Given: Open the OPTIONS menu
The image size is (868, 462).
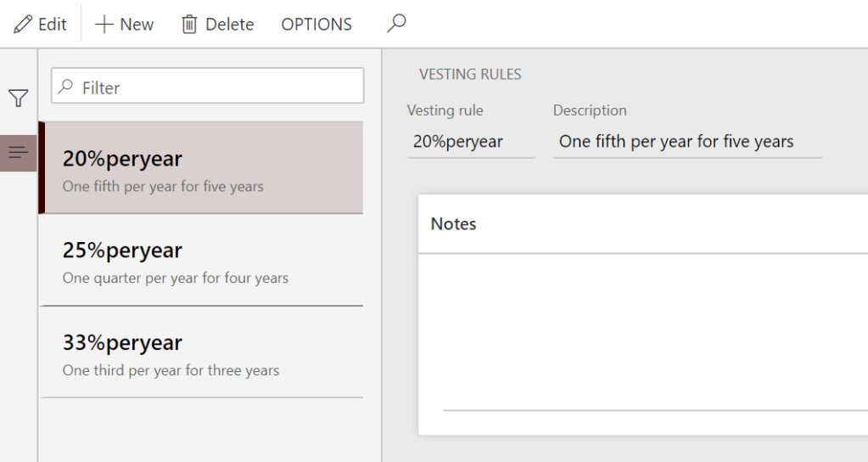Looking at the screenshot, I should coord(316,25).
